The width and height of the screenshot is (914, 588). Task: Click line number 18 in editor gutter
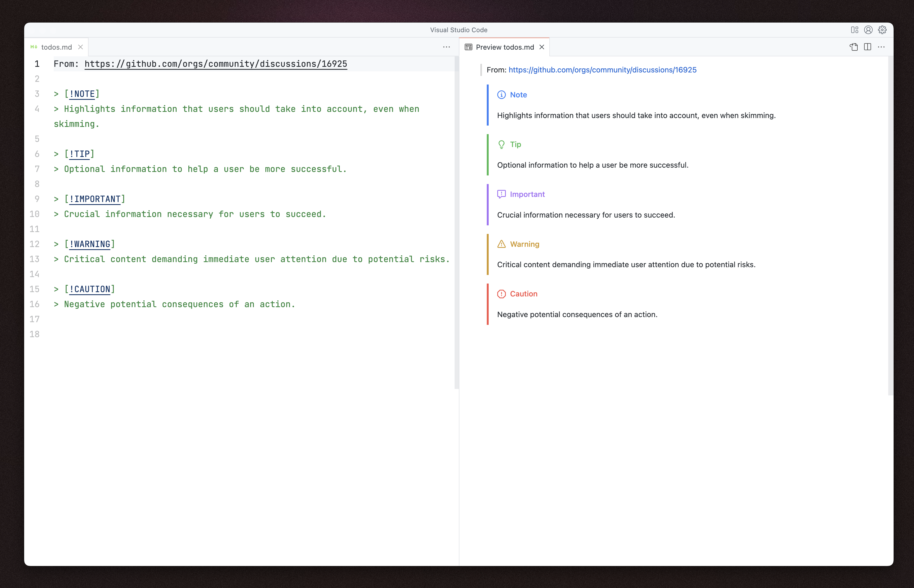(34, 334)
